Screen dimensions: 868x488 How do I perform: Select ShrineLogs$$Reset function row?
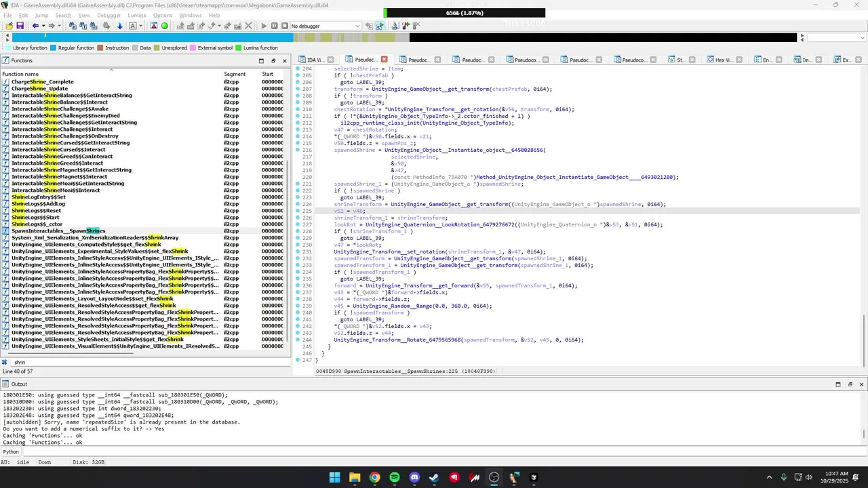[144, 210]
